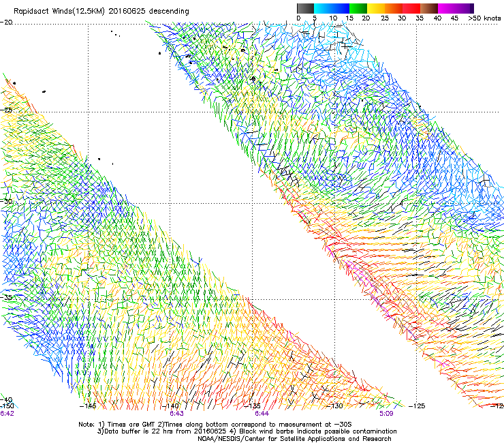Click the longitude axis label '-140'
The height and width of the screenshot is (443, 504).
(x=170, y=406)
